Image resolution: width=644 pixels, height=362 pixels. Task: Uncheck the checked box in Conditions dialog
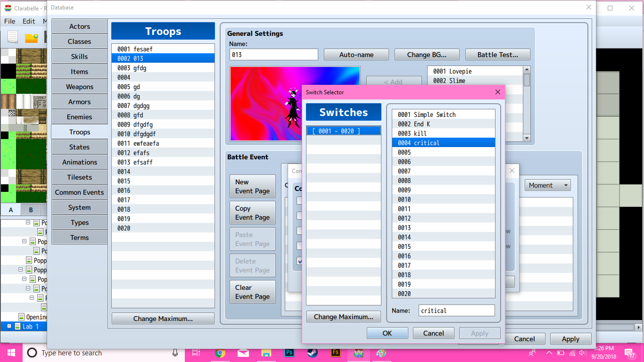pyautogui.click(x=300, y=261)
